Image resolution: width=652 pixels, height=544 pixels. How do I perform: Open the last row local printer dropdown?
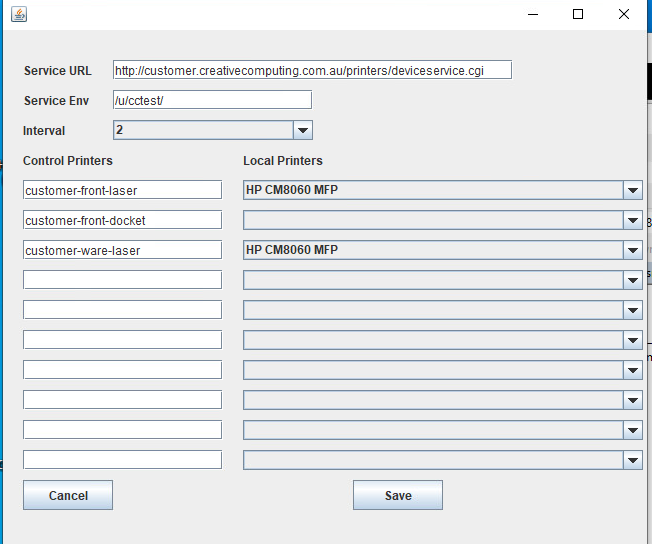coord(632,460)
